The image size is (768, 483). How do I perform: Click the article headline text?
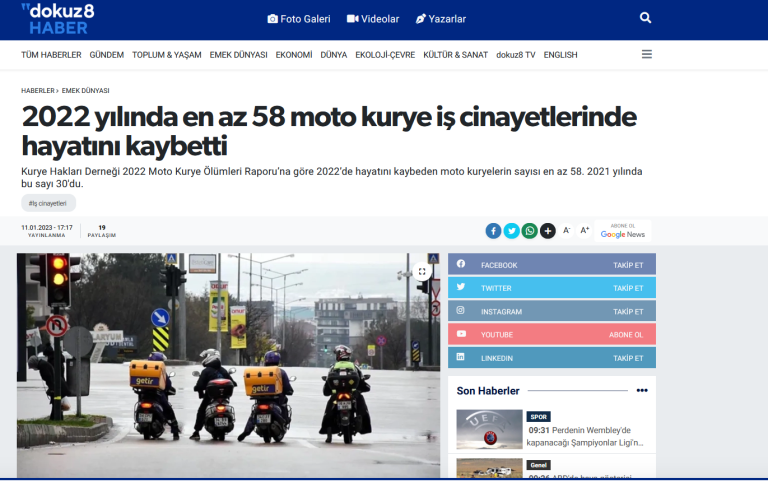point(329,131)
